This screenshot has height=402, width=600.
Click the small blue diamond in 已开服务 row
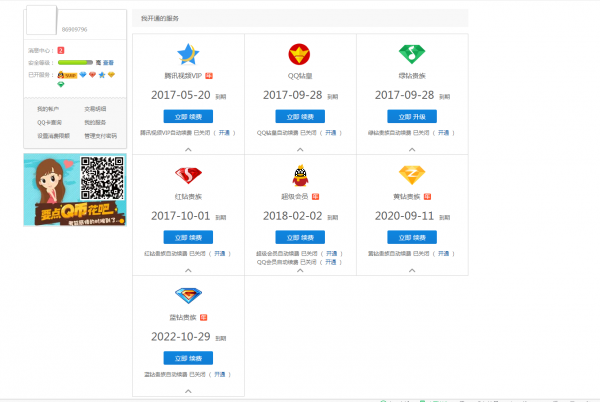click(83, 75)
